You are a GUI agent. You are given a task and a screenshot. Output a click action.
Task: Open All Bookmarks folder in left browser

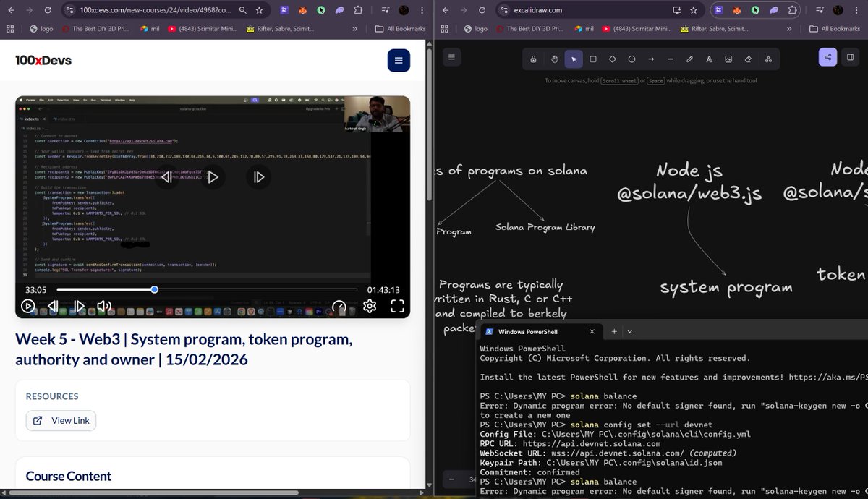click(400, 29)
